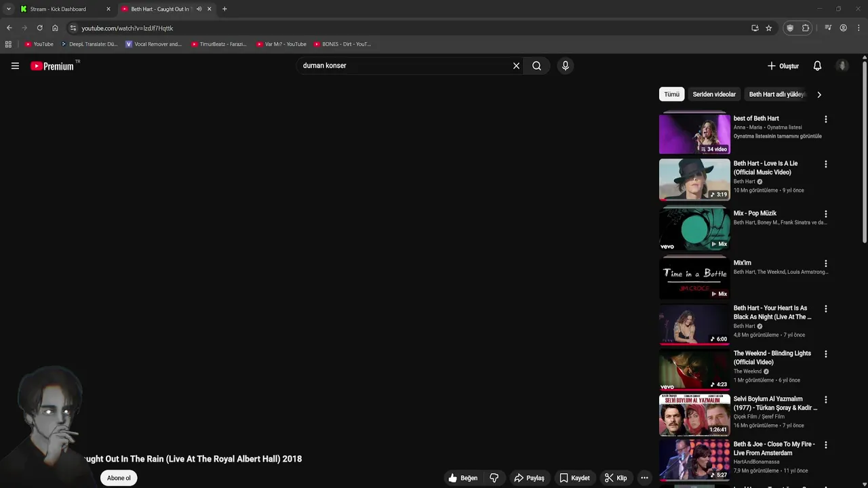Open more actions three-dot menu below video
Screen dimensions: 868x488
point(645,478)
